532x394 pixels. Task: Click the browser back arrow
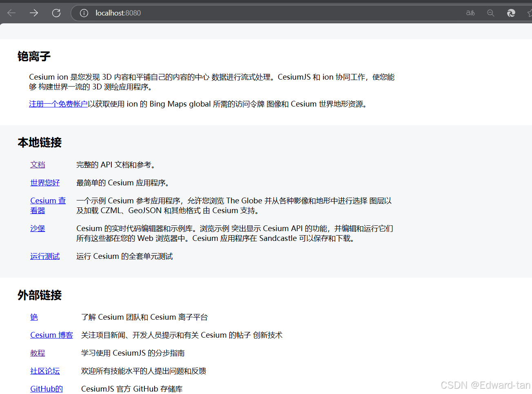(11, 13)
